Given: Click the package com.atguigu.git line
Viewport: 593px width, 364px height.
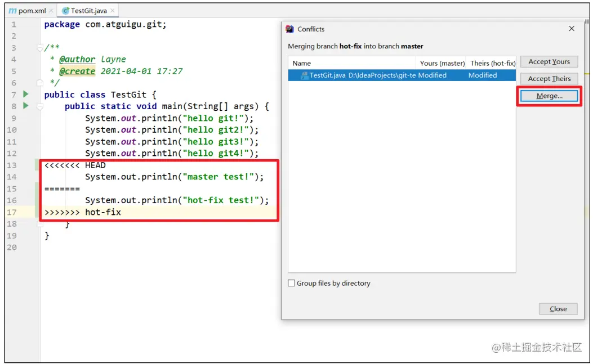Looking at the screenshot, I should coord(105,24).
